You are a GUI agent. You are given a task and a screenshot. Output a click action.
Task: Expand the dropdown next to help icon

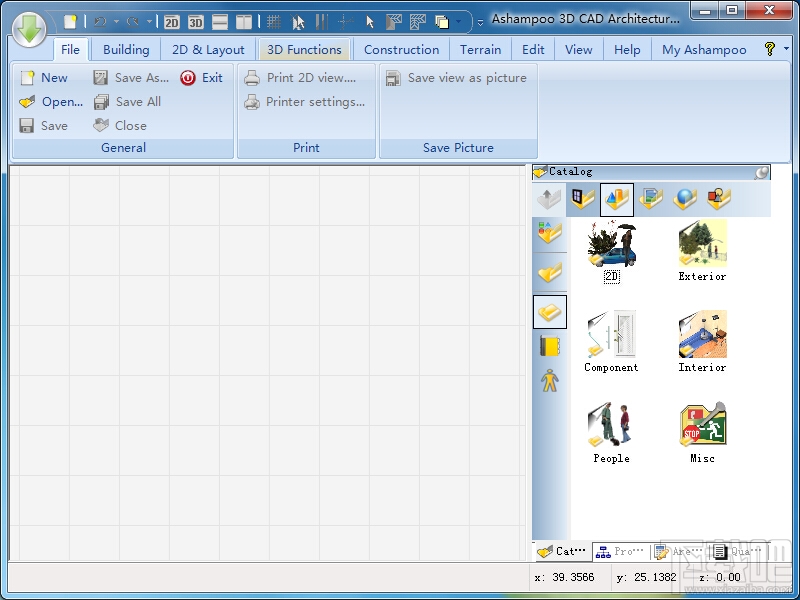click(x=785, y=49)
